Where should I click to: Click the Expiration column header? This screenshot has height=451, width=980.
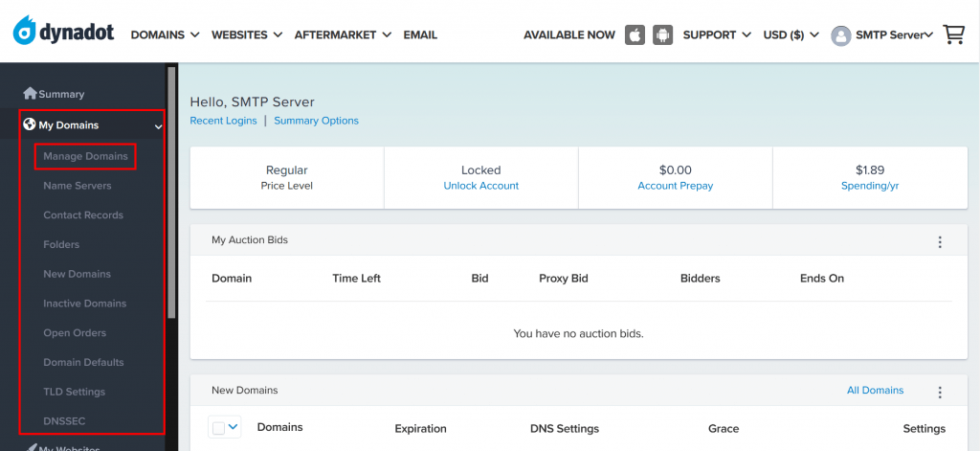(421, 428)
